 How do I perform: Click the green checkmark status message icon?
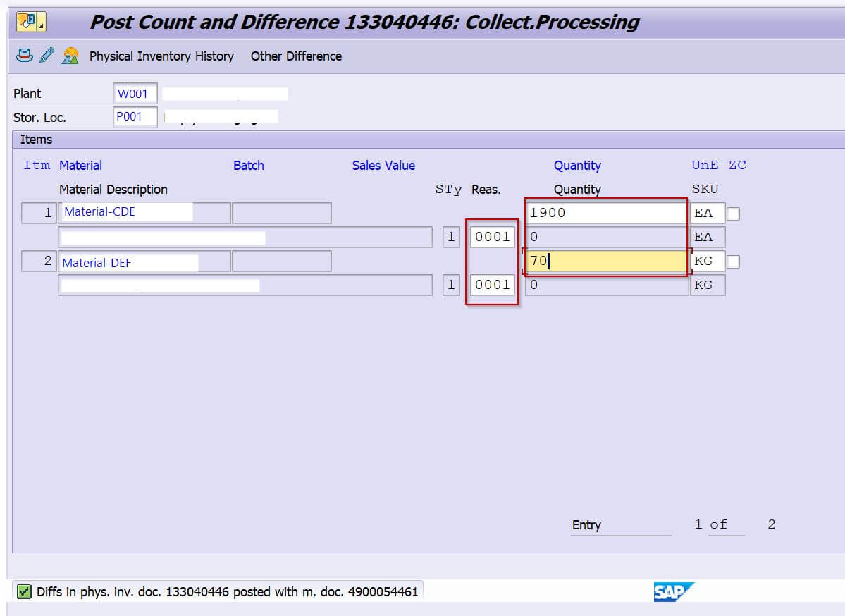pyautogui.click(x=24, y=591)
